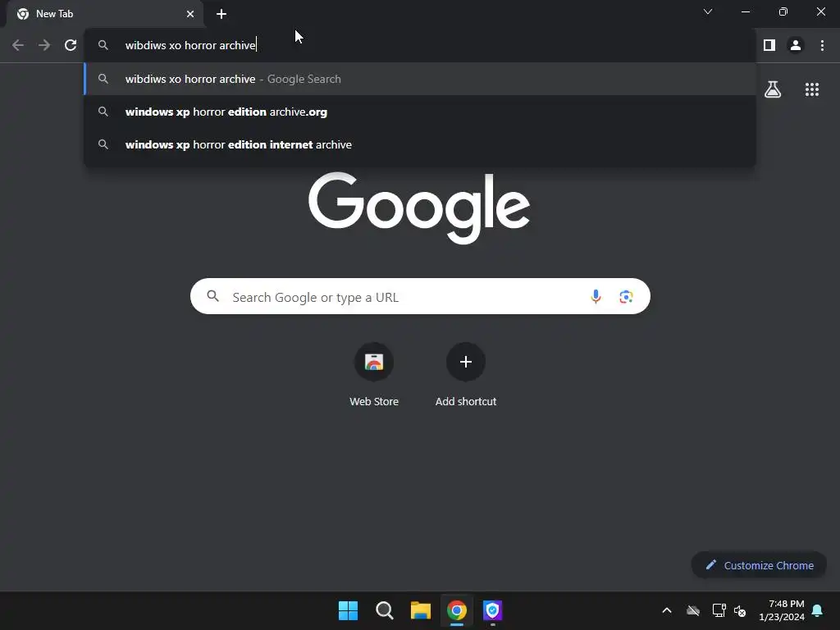Open Windows taskbar search
Image resolution: width=840 pixels, height=630 pixels.
tap(384, 610)
